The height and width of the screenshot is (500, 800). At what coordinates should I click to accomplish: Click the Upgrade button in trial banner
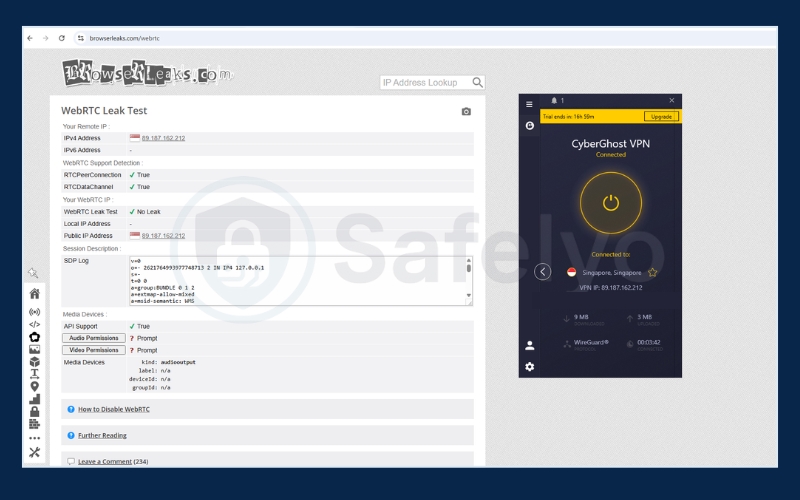(x=661, y=116)
